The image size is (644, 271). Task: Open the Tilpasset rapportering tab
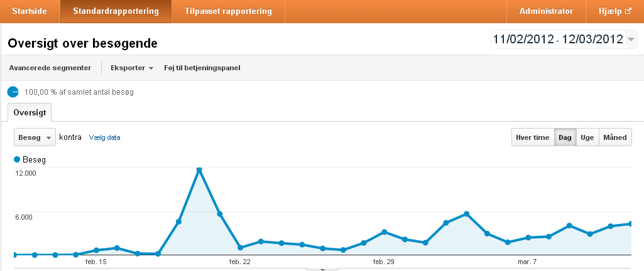pos(228,11)
